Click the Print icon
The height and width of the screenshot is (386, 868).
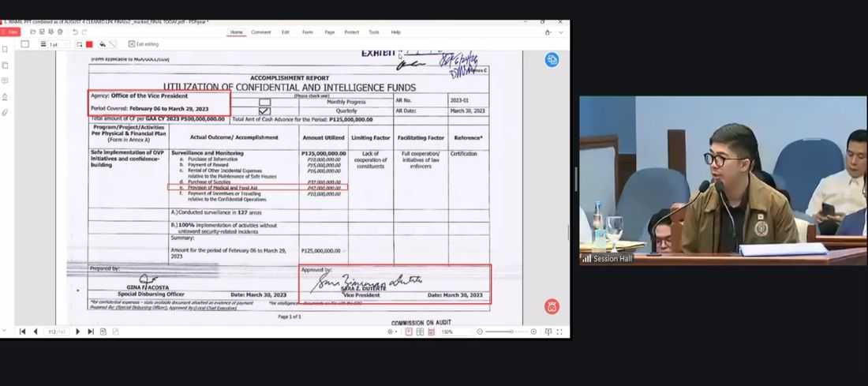[60, 32]
